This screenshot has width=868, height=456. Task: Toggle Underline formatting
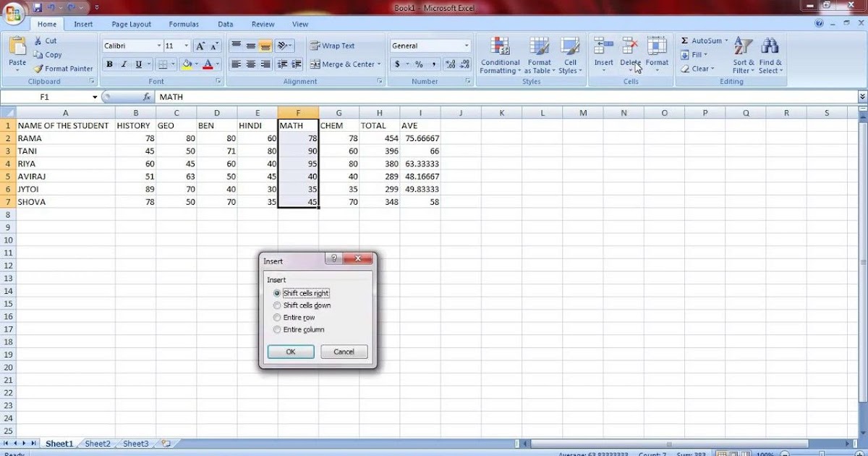[137, 64]
